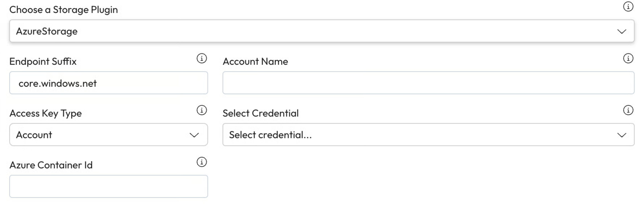644x204 pixels.
Task: Click into the Azure Container Id field
Action: point(108,187)
